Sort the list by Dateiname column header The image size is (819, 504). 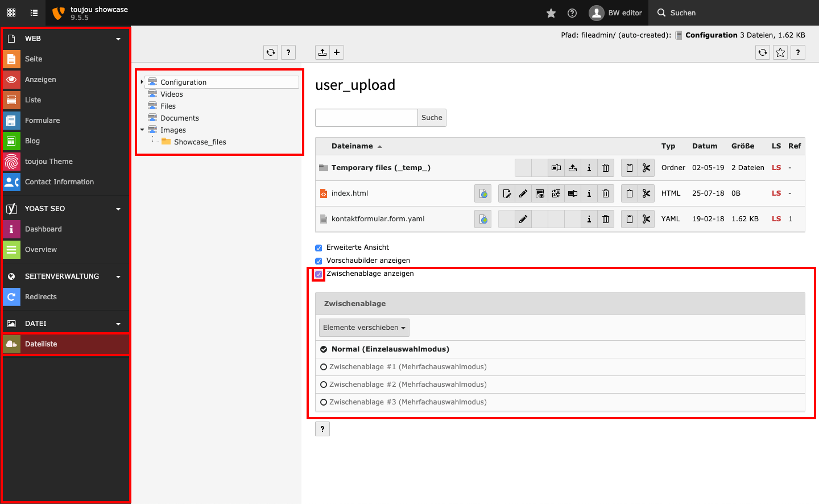tap(352, 146)
